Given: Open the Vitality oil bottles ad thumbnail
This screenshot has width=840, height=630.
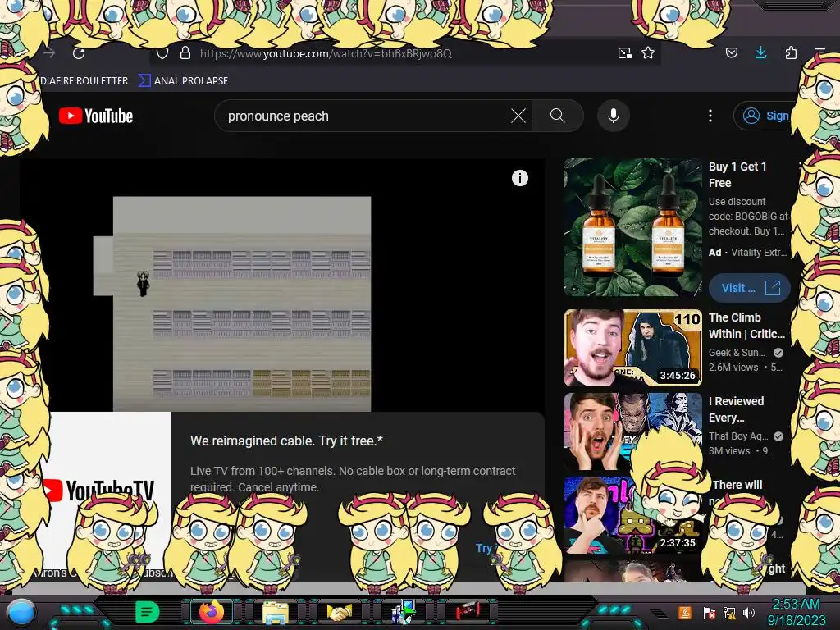Looking at the screenshot, I should [x=632, y=227].
